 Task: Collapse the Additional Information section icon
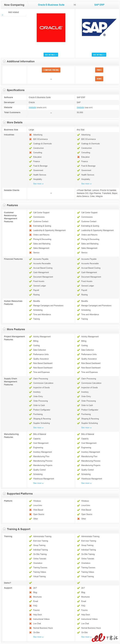coord(4,61)
